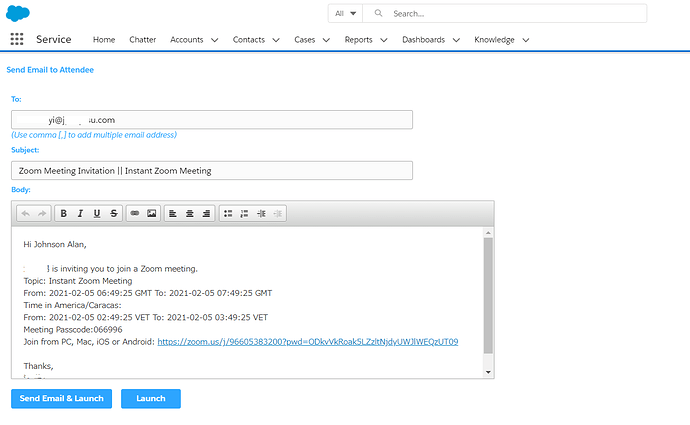
Task: Click the 'Meeting Passcode:066996' line
Action: pos(73,330)
